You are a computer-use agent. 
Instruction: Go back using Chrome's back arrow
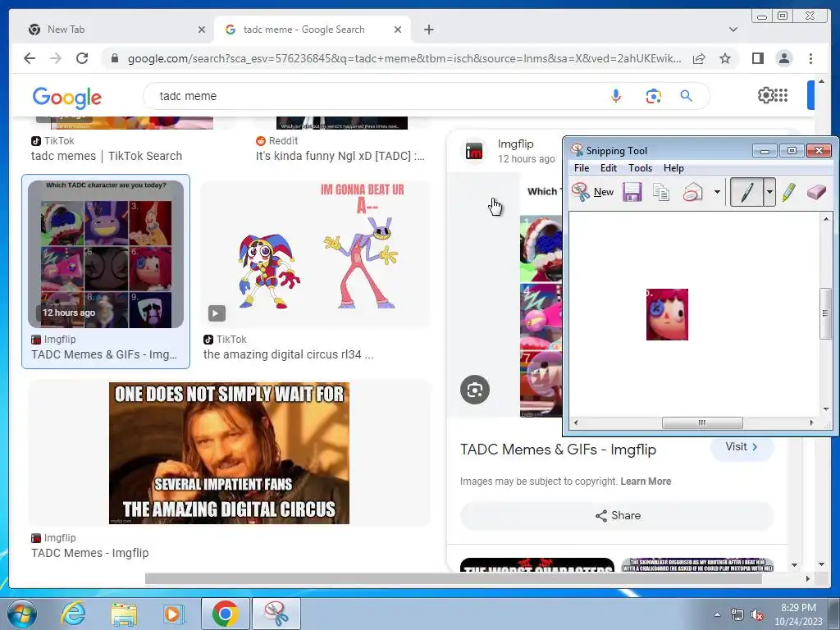tap(30, 58)
